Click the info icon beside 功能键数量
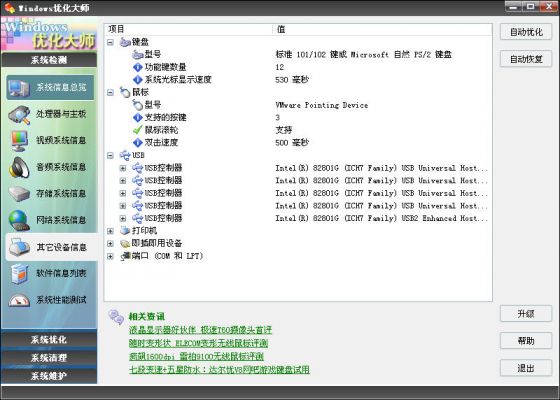Image resolution: width=560 pixels, height=400 pixels. 138,67
